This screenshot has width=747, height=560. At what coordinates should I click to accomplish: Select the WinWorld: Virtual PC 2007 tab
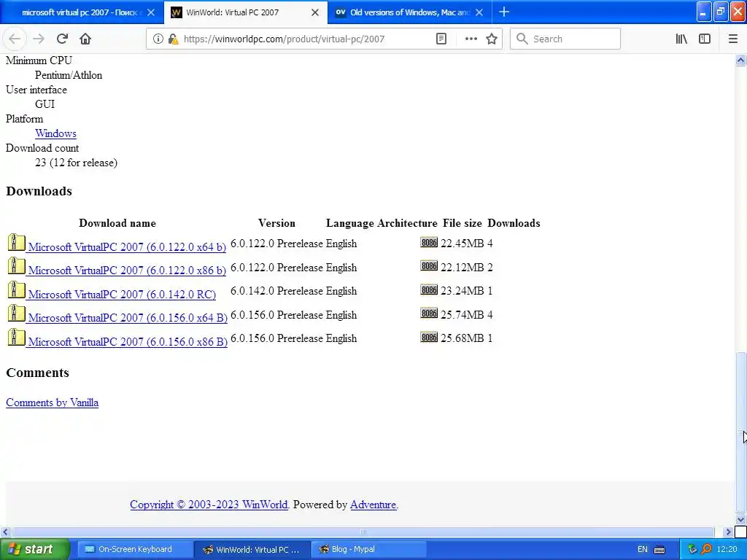click(x=245, y=12)
